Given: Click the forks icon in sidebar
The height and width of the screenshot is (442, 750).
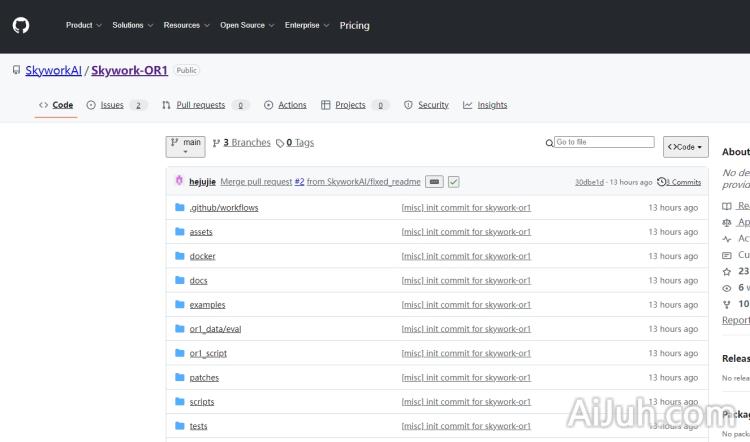Looking at the screenshot, I should click(727, 303).
